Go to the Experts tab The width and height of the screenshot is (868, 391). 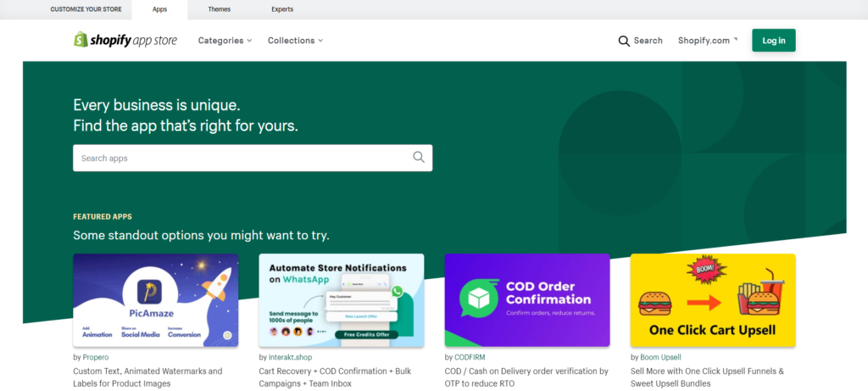tap(282, 9)
